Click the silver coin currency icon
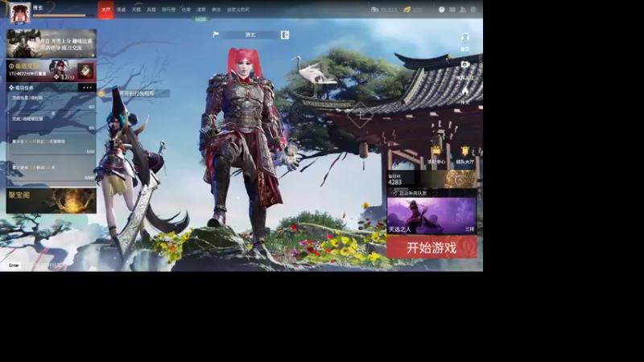644x362 pixels. [x=374, y=10]
